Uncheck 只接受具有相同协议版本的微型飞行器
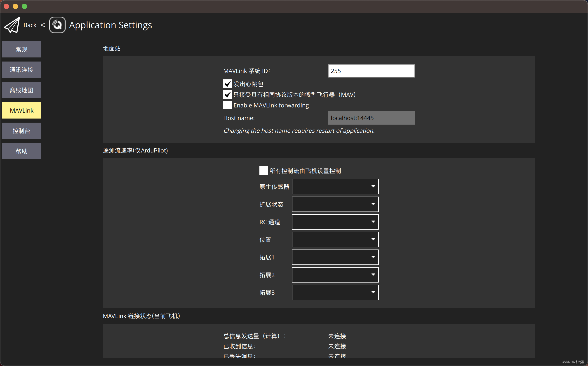 pyautogui.click(x=227, y=94)
